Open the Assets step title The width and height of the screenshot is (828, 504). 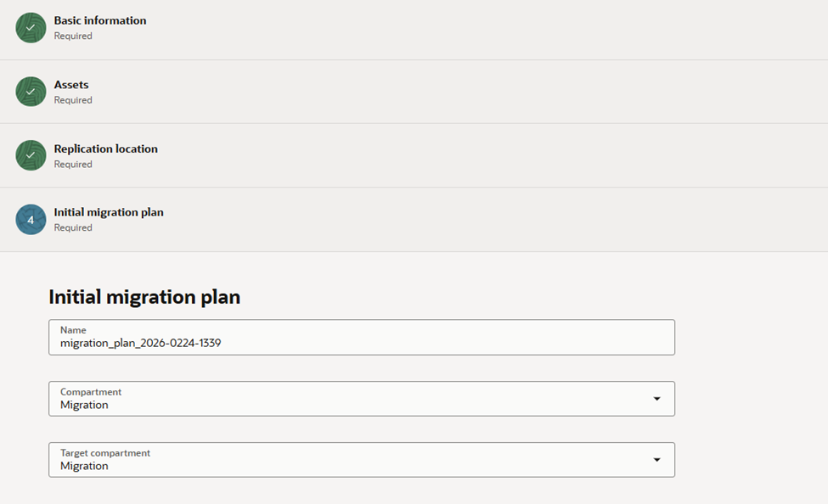71,85
